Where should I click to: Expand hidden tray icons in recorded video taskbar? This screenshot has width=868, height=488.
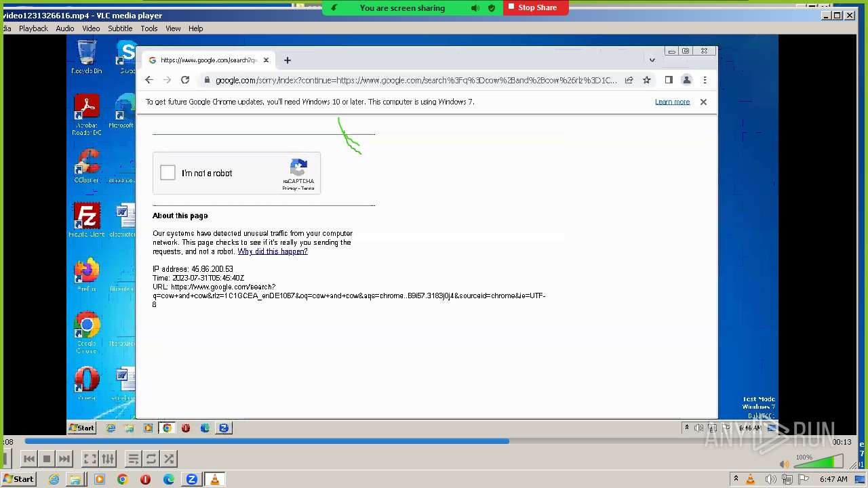686,428
